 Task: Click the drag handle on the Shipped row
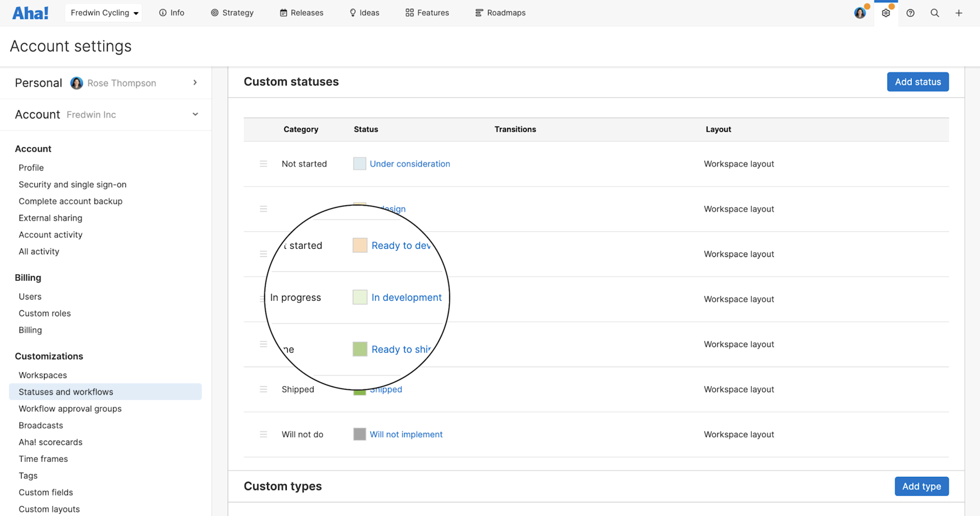[264, 389]
